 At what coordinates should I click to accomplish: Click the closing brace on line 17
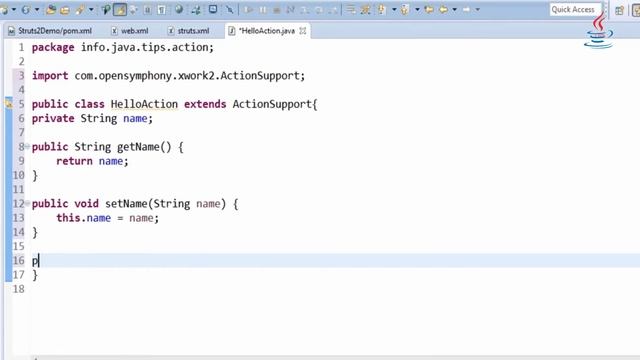[35, 275]
